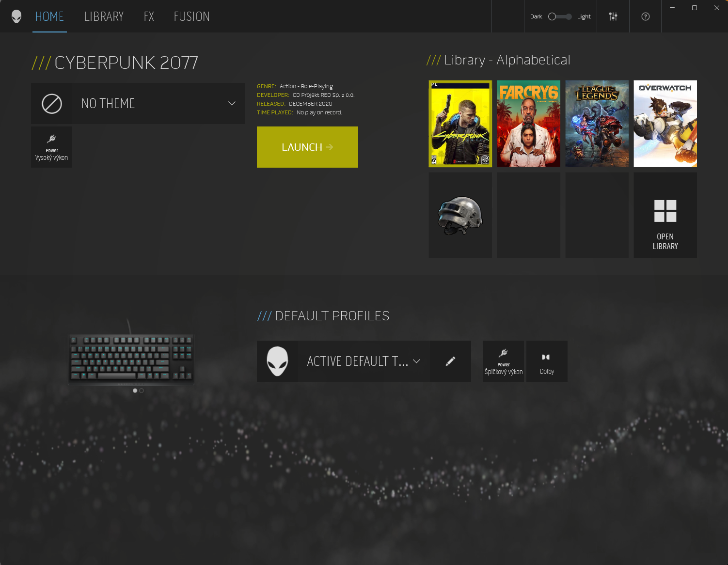This screenshot has height=565, width=728.
Task: Select the Far Cry 6 cover
Action: click(529, 124)
